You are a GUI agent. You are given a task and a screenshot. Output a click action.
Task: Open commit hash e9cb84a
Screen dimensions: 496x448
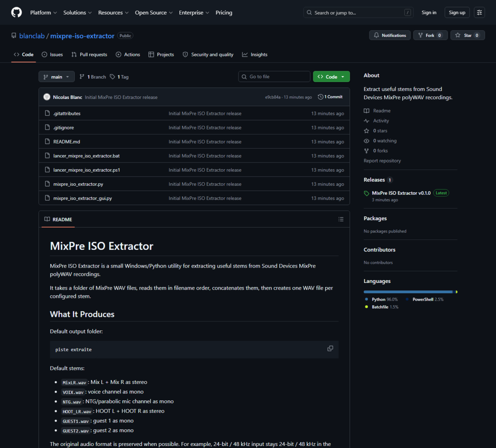[x=273, y=97]
